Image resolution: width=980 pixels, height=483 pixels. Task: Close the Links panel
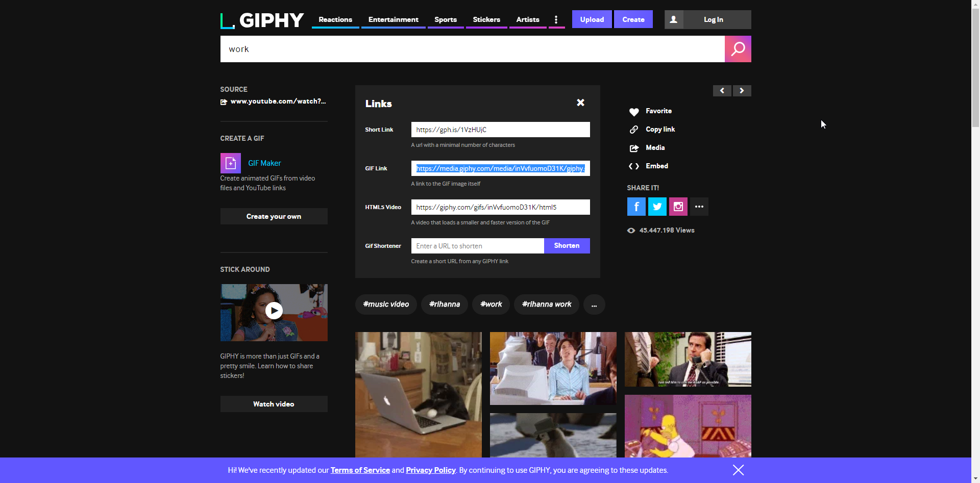(580, 103)
